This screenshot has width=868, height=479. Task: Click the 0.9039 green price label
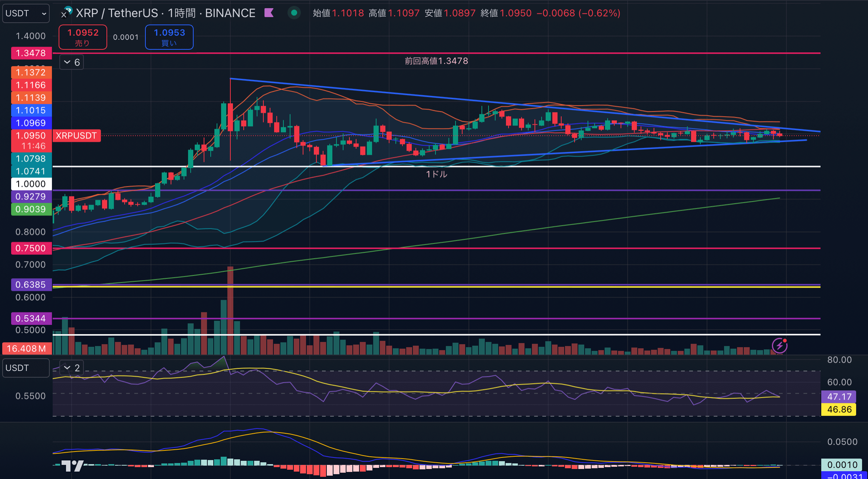point(31,209)
